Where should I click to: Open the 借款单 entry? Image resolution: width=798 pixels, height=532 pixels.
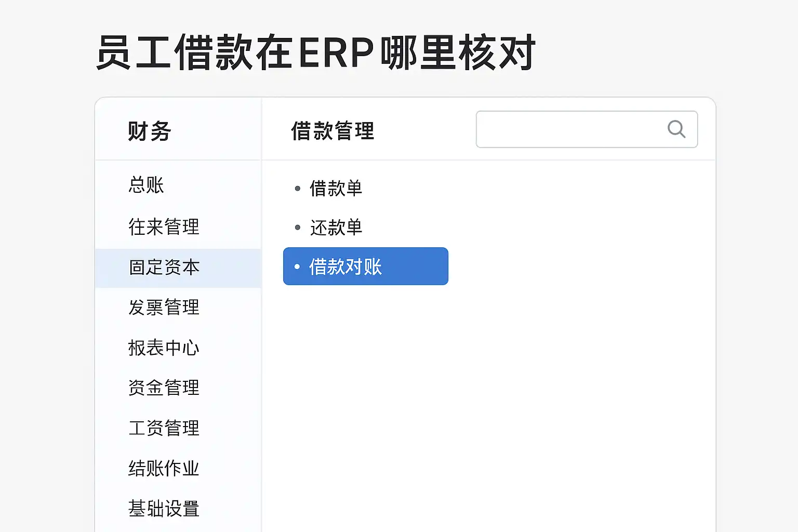pyautogui.click(x=336, y=188)
